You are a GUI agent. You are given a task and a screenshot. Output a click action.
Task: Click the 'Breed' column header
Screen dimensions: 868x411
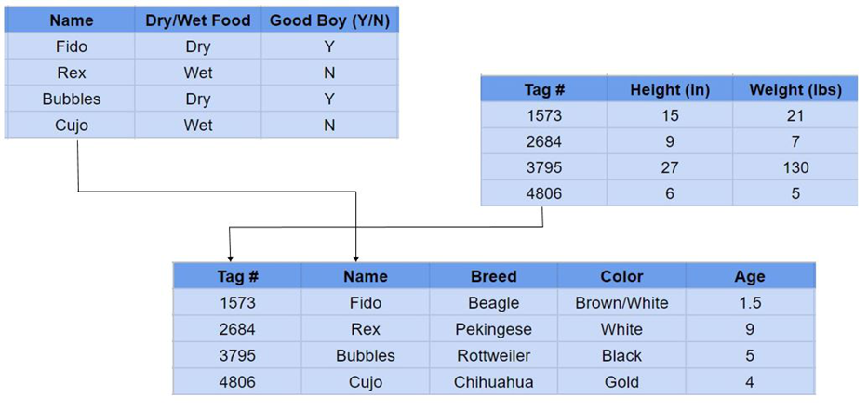[493, 276]
